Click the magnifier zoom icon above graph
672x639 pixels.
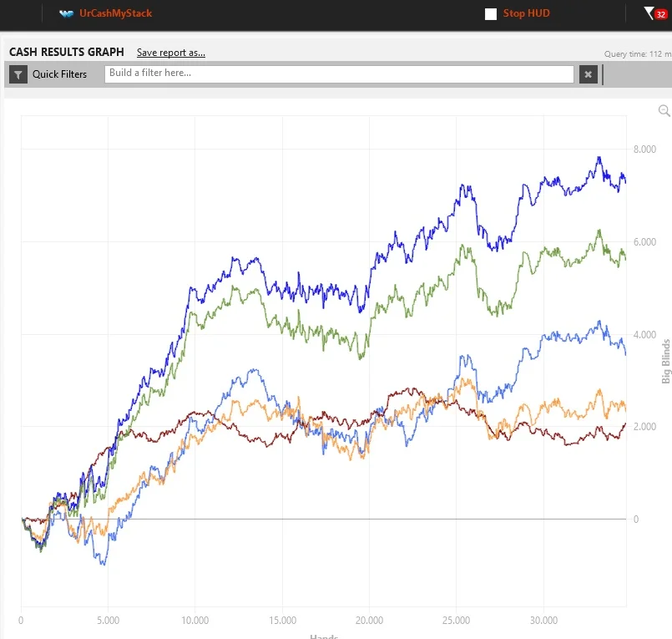[664, 110]
